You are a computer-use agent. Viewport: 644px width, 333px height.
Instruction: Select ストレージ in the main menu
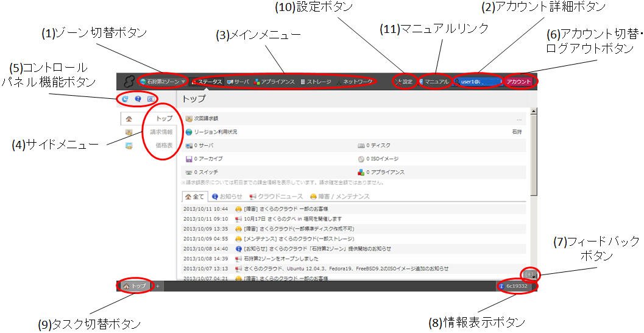[x=316, y=82]
